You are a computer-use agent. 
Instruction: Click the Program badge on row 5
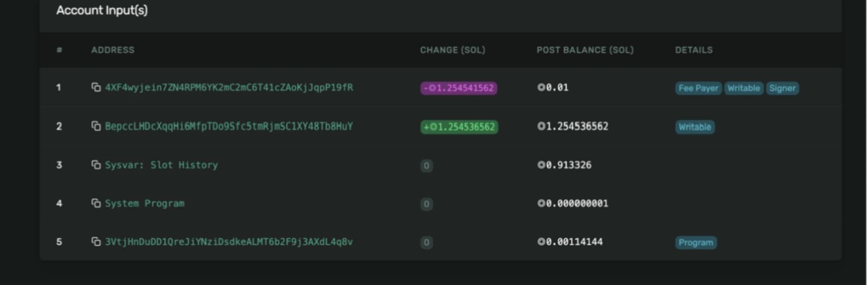(x=696, y=243)
